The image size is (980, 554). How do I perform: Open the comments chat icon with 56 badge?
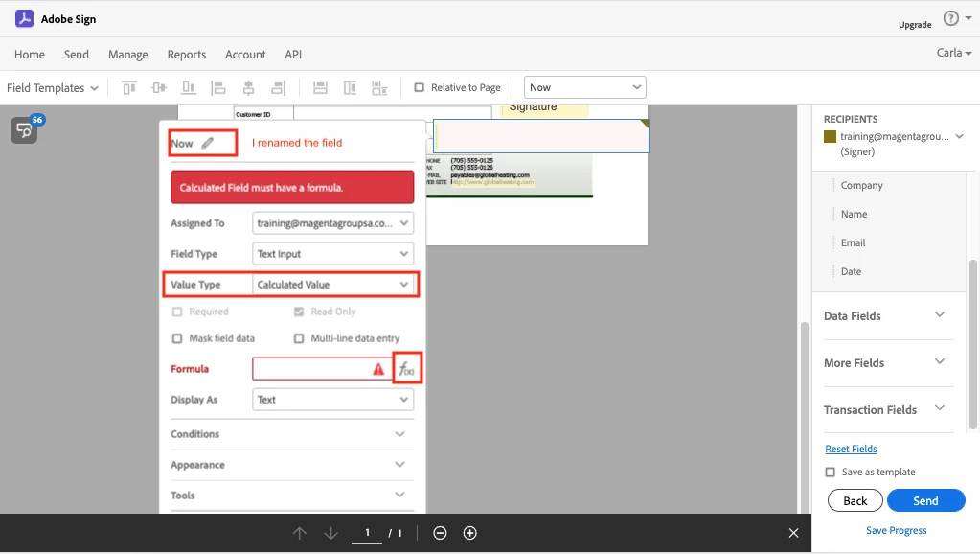[x=24, y=130]
